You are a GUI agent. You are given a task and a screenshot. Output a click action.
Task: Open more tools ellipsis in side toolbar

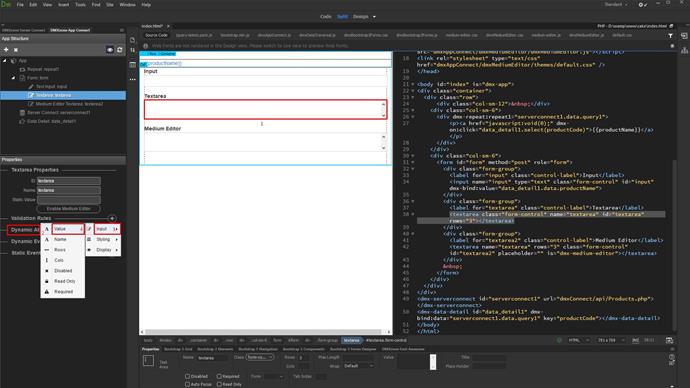pyautogui.click(x=132, y=80)
